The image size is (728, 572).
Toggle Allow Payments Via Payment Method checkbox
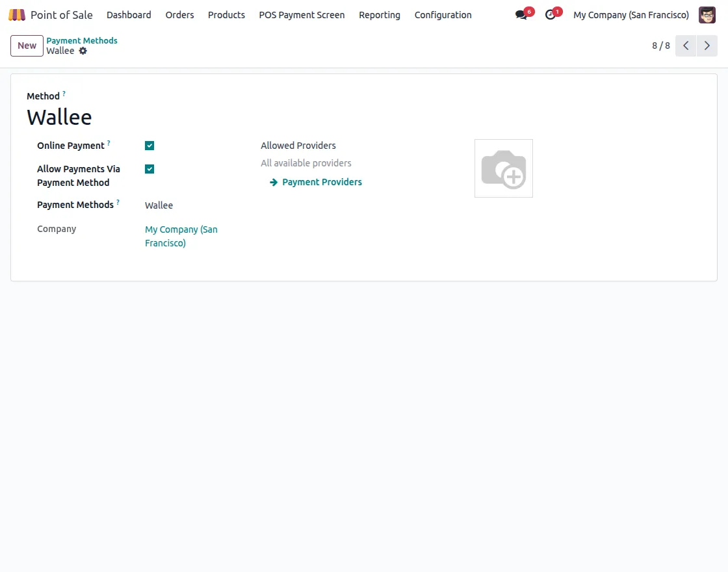(149, 169)
